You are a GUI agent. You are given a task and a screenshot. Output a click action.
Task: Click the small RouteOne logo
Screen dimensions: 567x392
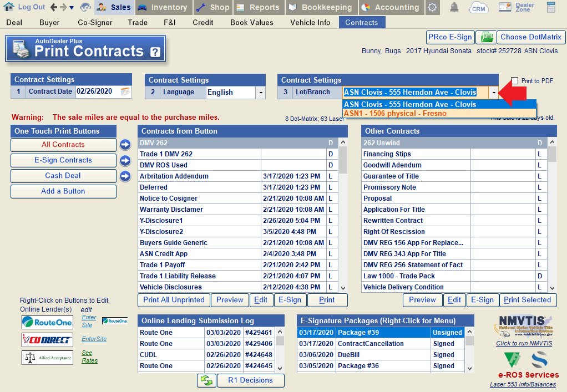tap(115, 321)
